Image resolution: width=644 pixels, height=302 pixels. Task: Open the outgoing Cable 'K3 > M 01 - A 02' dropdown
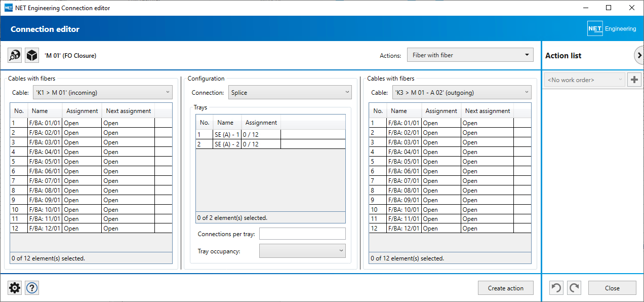(x=462, y=92)
